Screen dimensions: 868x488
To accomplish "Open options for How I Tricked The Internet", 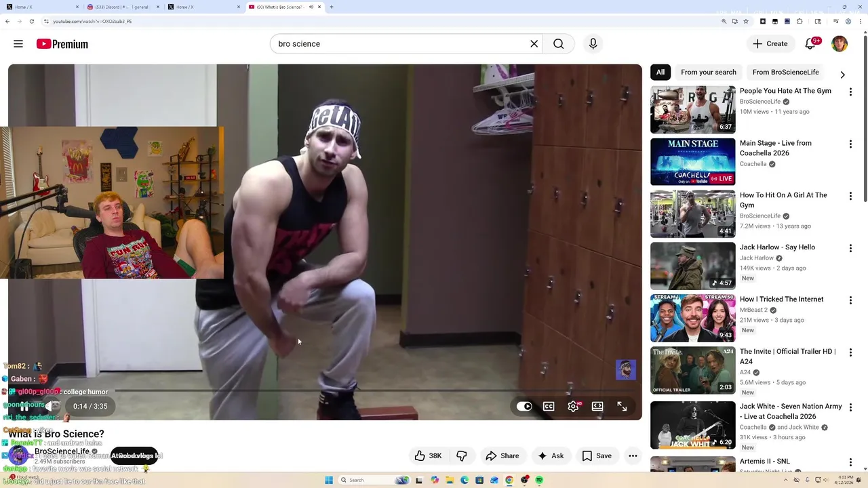I will click(850, 301).
